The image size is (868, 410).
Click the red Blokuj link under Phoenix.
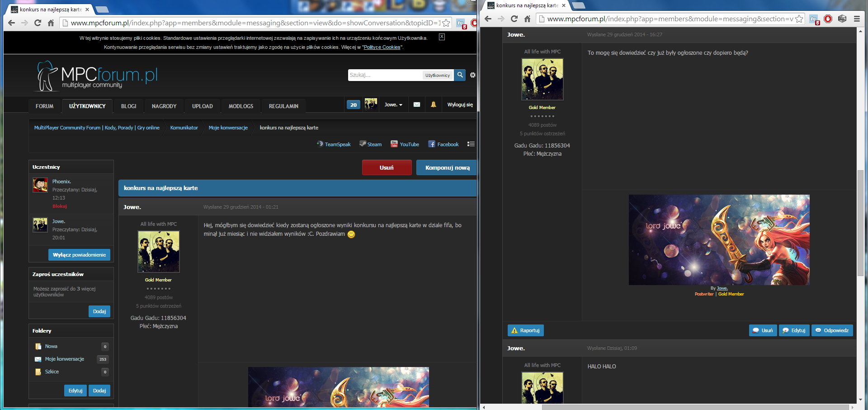[60, 206]
